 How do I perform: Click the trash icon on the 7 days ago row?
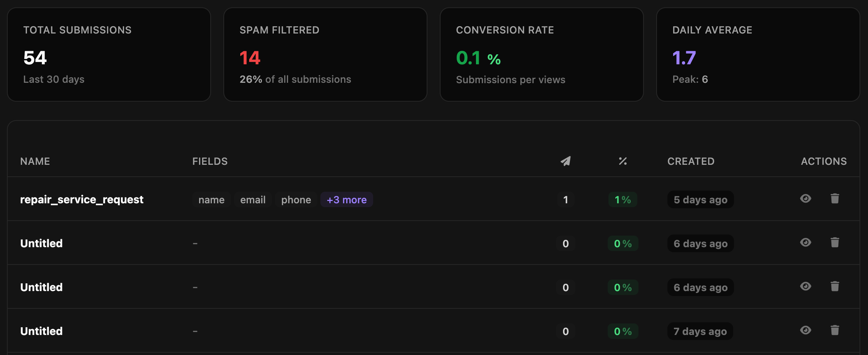[835, 330]
